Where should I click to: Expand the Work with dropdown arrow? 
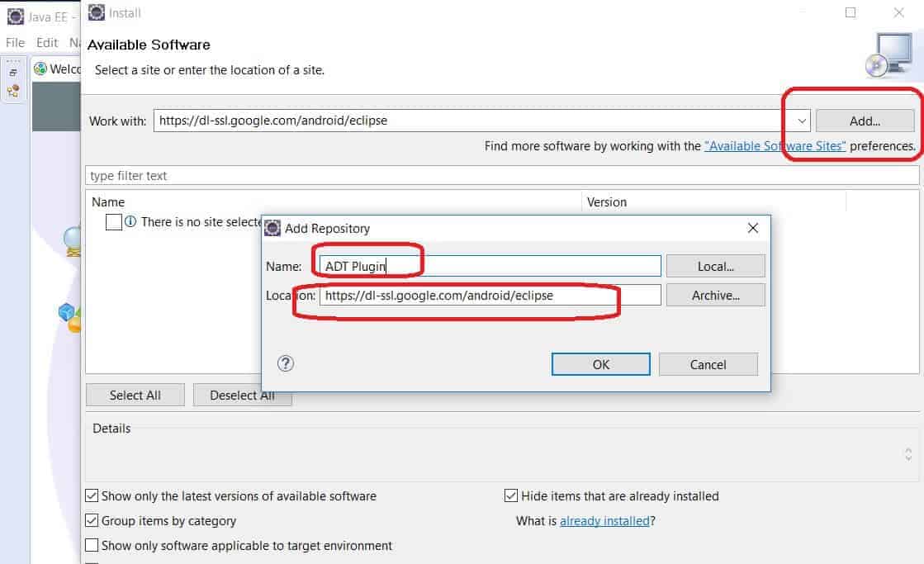click(x=802, y=121)
